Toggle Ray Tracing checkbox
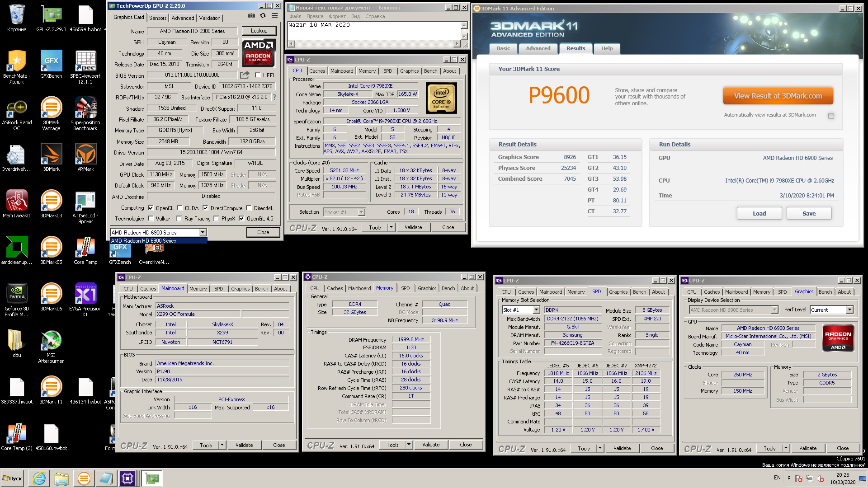Image resolution: width=868 pixels, height=488 pixels. click(179, 218)
